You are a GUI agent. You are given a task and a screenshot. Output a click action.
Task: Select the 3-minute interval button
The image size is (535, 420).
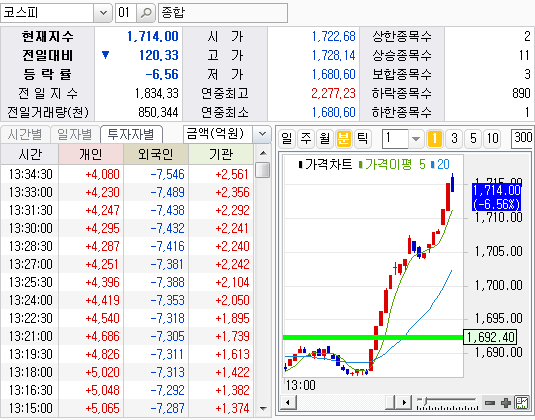(x=454, y=139)
